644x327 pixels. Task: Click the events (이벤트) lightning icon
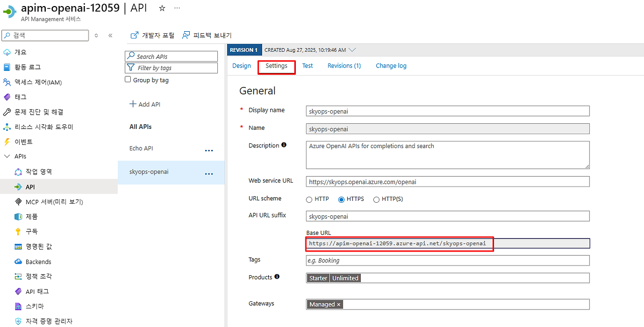[x=7, y=142]
